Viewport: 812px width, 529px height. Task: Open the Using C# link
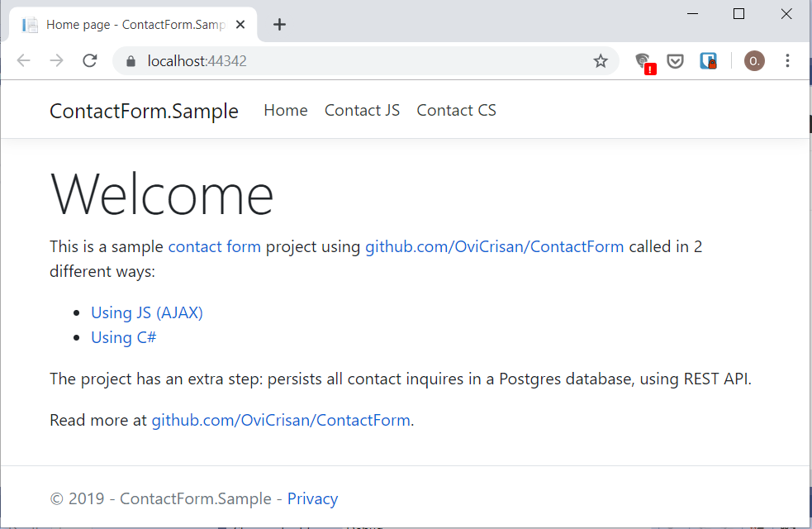tap(123, 337)
